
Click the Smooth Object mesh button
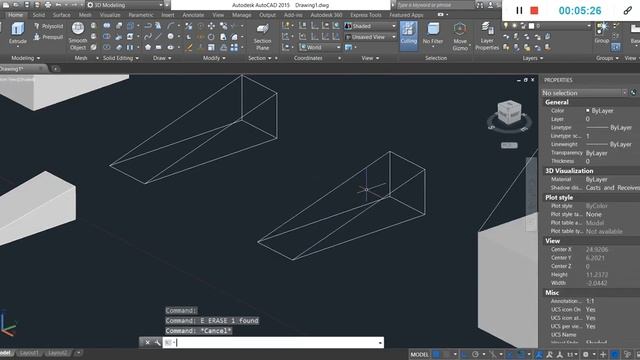point(78,36)
